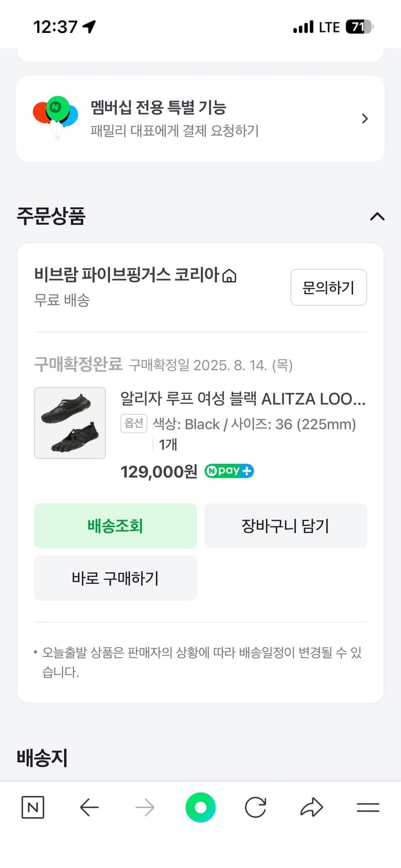The width and height of the screenshot is (401, 868).
Task: Tap 바로 구매하기 to buy again
Action: (x=115, y=578)
